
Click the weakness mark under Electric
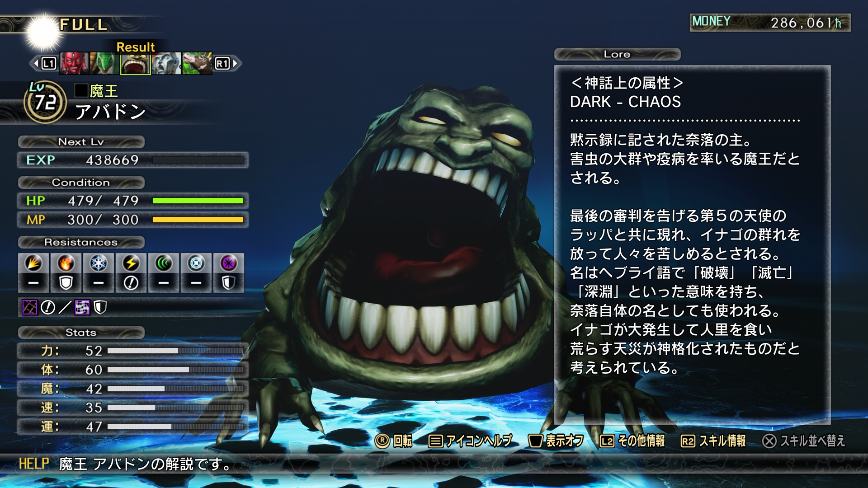pos(131,283)
